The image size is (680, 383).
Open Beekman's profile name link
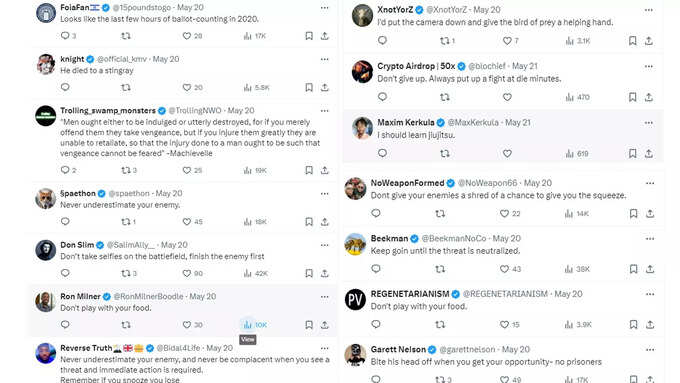pos(389,238)
